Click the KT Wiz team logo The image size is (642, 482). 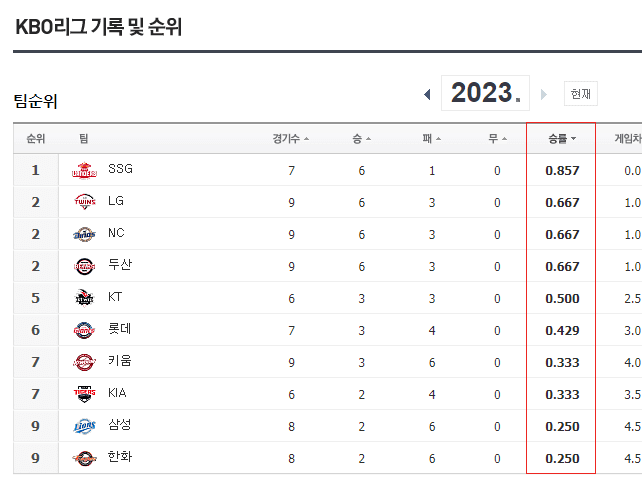pos(83,298)
